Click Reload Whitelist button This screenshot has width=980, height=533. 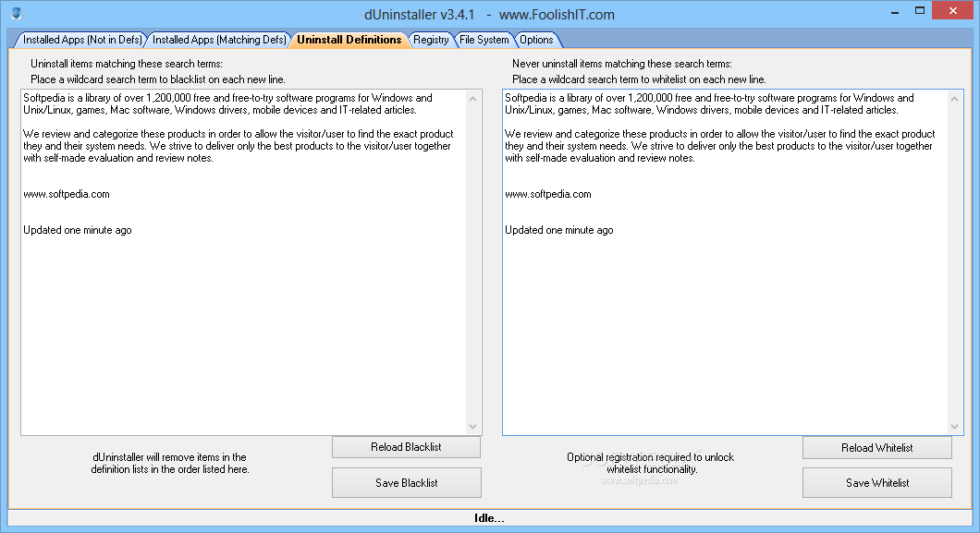coord(876,447)
